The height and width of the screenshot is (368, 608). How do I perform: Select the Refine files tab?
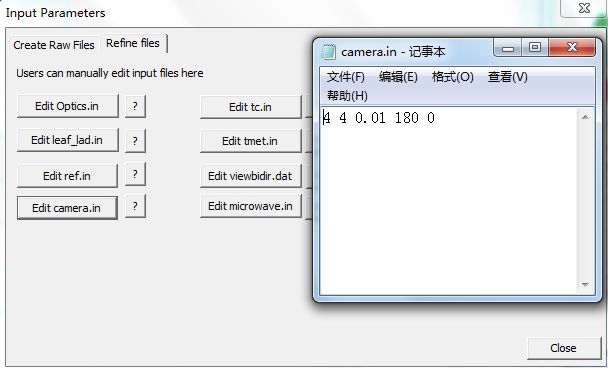pos(133,43)
